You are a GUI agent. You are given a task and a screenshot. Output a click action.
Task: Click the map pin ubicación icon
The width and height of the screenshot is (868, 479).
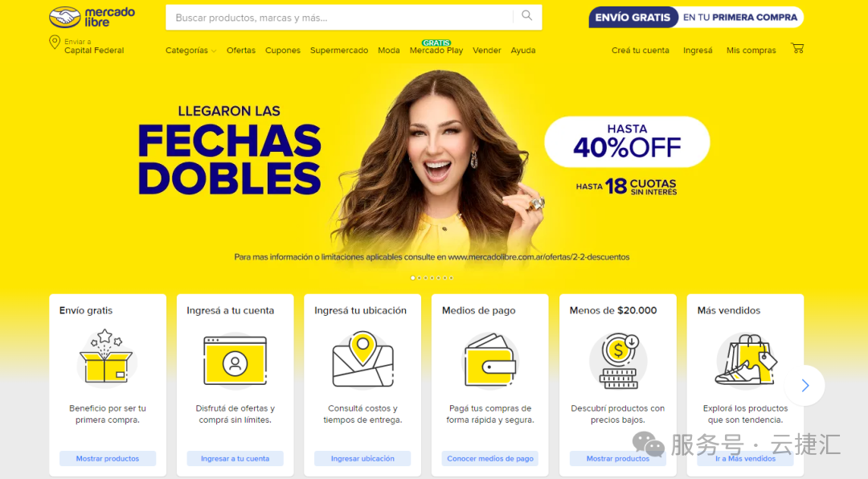[362, 358]
